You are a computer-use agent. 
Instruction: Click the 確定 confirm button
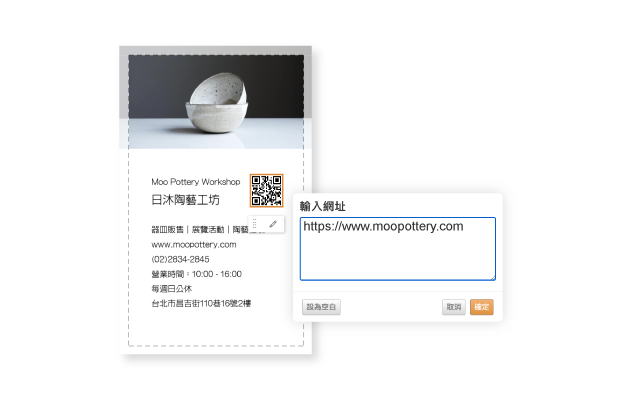click(x=482, y=307)
